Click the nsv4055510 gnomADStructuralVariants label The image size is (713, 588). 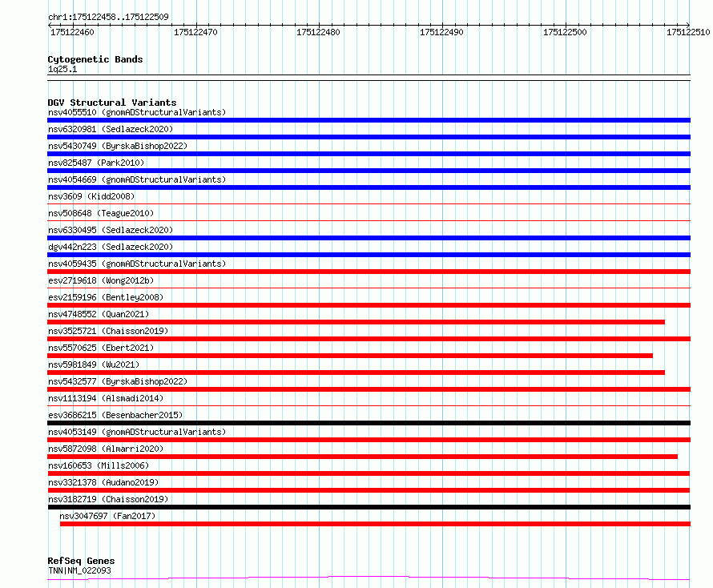(x=137, y=112)
